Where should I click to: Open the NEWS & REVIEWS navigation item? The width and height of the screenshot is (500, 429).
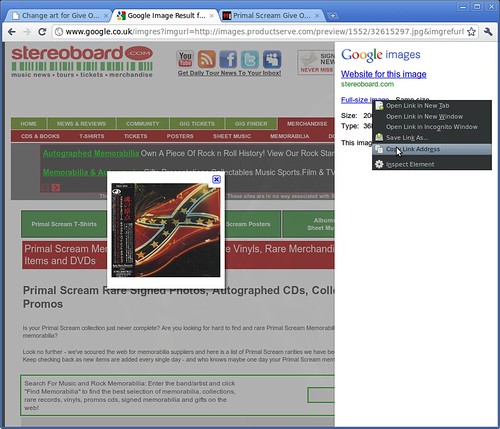81,124
